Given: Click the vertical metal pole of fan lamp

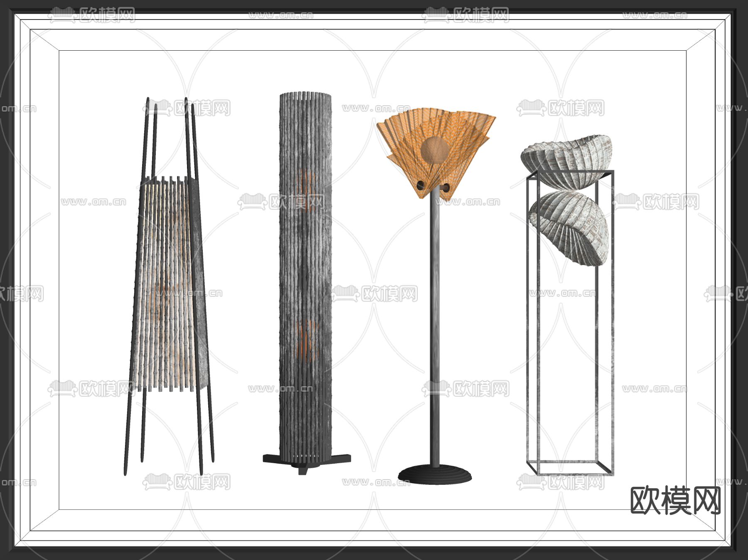Looking at the screenshot, I should coord(435,332).
